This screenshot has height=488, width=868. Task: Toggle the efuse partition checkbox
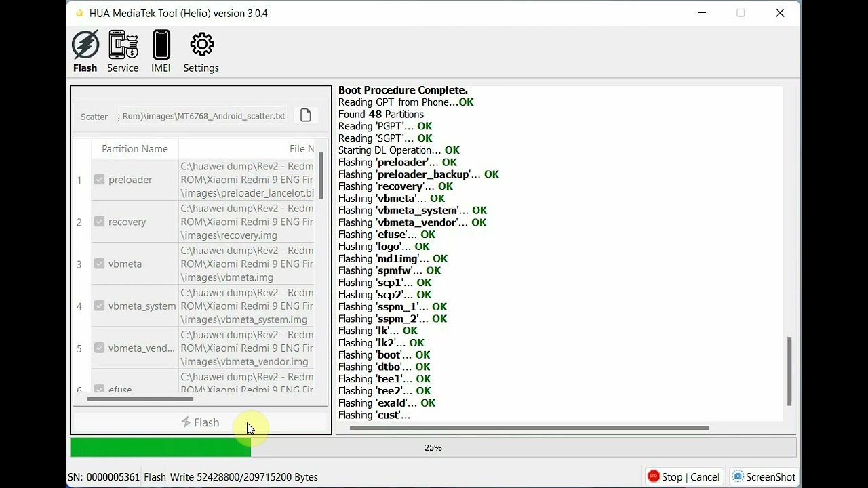[99, 389]
